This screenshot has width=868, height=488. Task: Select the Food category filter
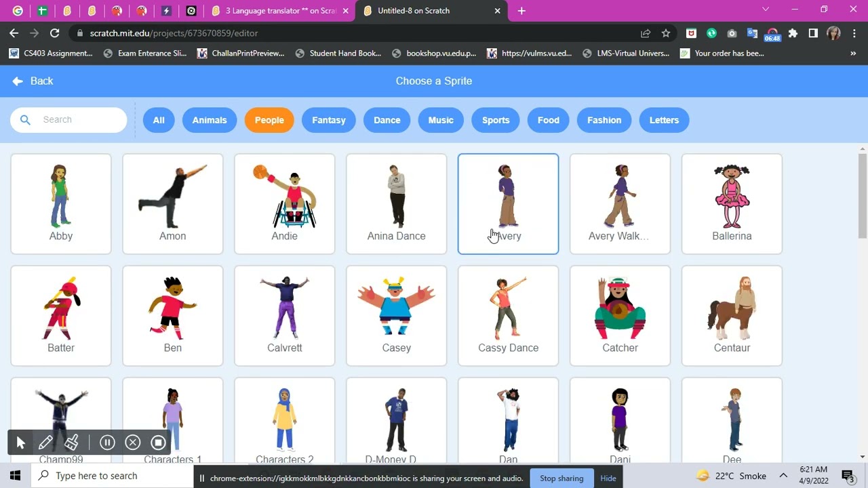[549, 120]
